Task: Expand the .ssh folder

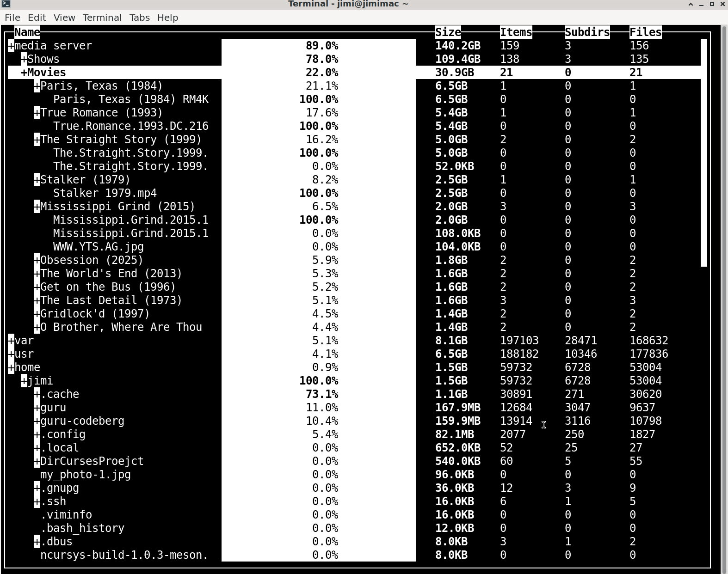Action: tap(37, 501)
